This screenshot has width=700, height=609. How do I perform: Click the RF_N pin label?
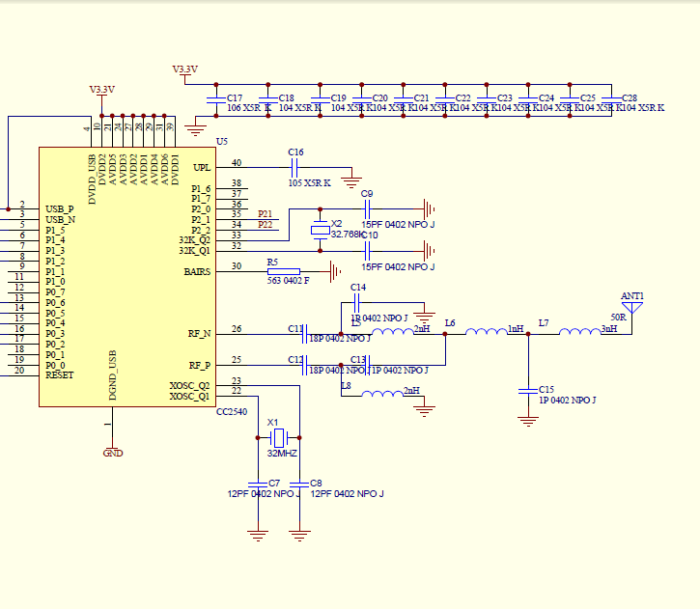pos(199,334)
